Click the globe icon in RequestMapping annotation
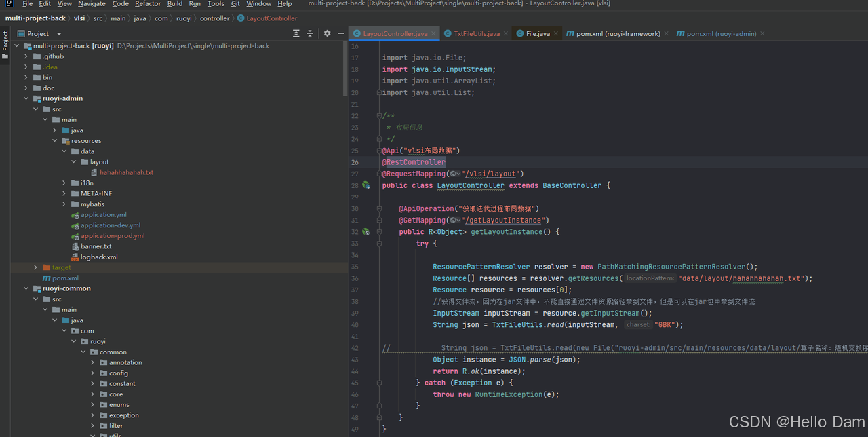The width and height of the screenshot is (868, 437). [x=454, y=174]
